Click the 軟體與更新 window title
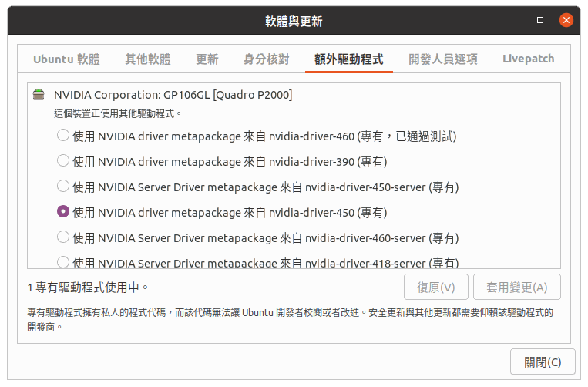588x387 pixels. [294, 21]
